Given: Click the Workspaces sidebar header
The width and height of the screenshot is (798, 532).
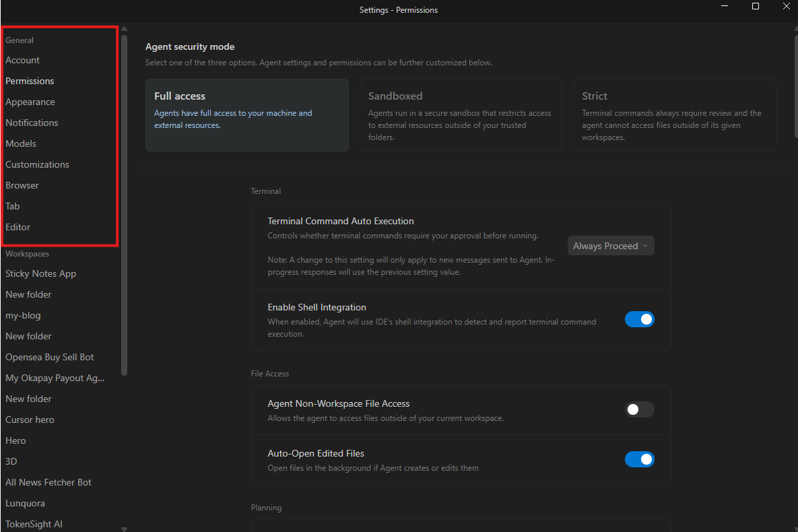Looking at the screenshot, I should (28, 254).
